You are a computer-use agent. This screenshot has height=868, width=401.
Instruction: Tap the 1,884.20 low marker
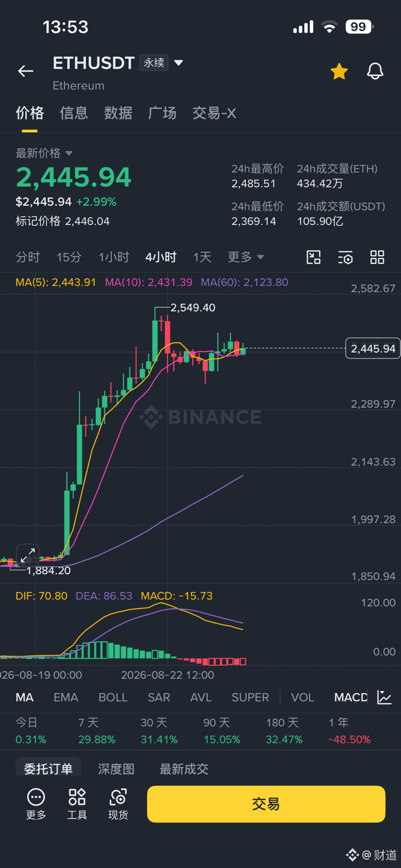pyautogui.click(x=48, y=571)
